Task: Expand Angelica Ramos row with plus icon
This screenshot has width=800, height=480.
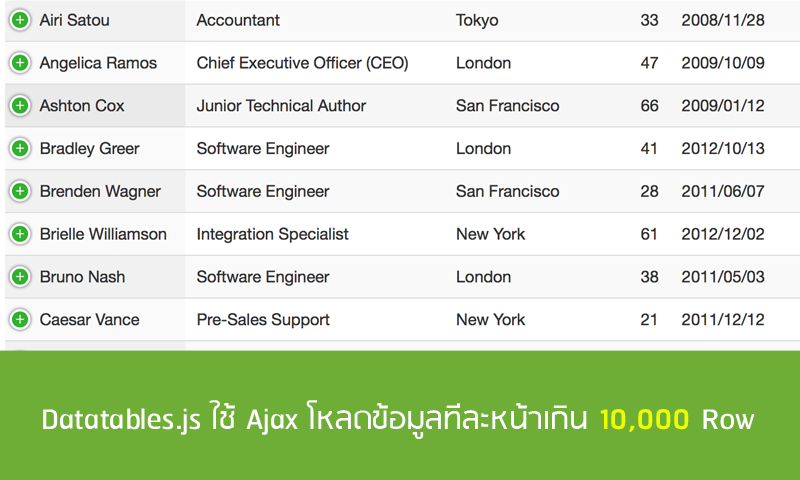Action: (19, 63)
